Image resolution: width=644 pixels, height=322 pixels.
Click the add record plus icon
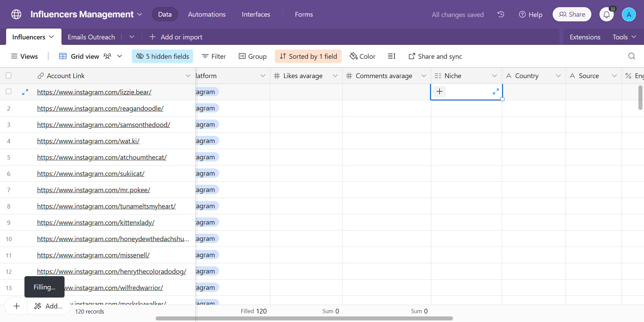point(16,306)
